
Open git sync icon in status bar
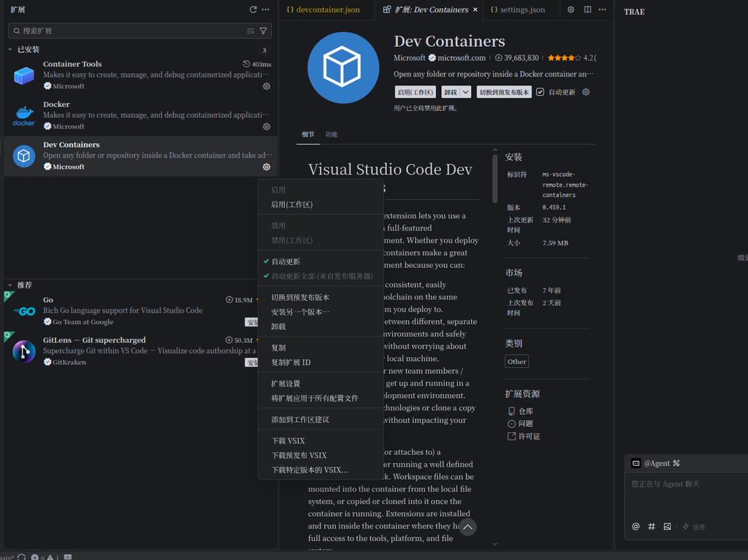click(21, 556)
